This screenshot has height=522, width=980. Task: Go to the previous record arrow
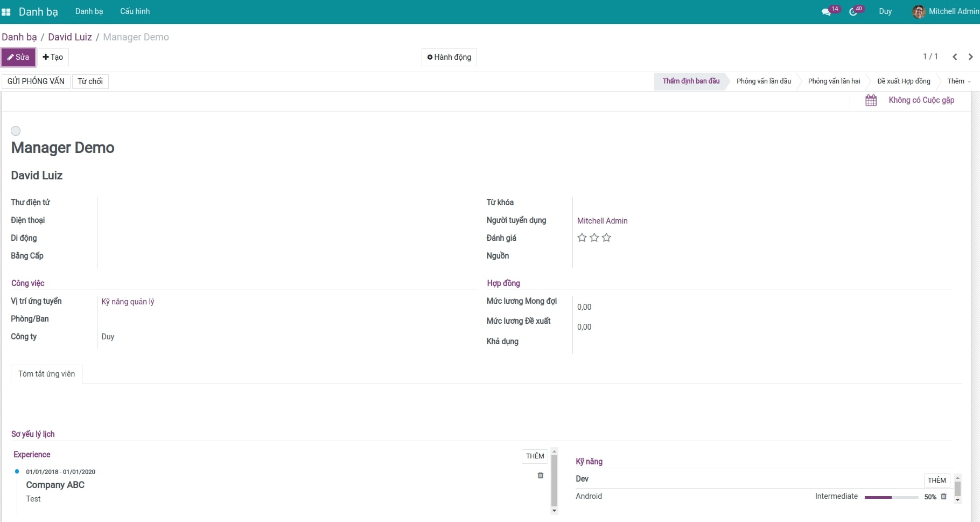tap(955, 57)
